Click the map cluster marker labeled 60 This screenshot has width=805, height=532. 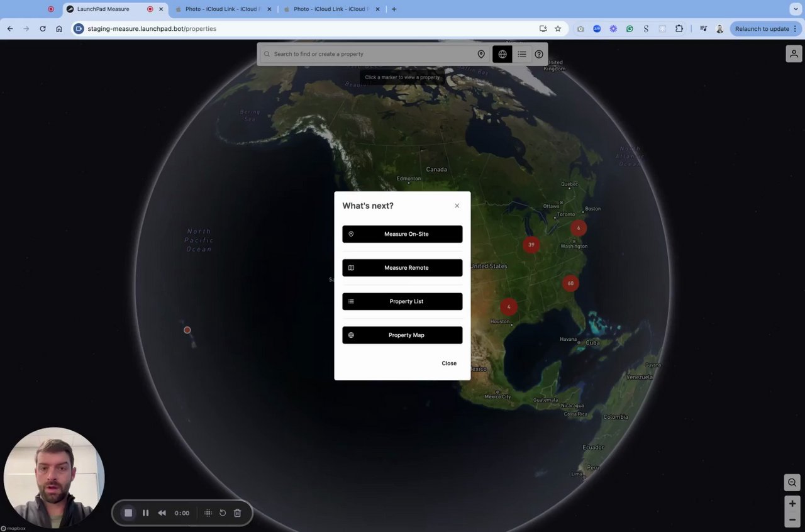tap(570, 283)
